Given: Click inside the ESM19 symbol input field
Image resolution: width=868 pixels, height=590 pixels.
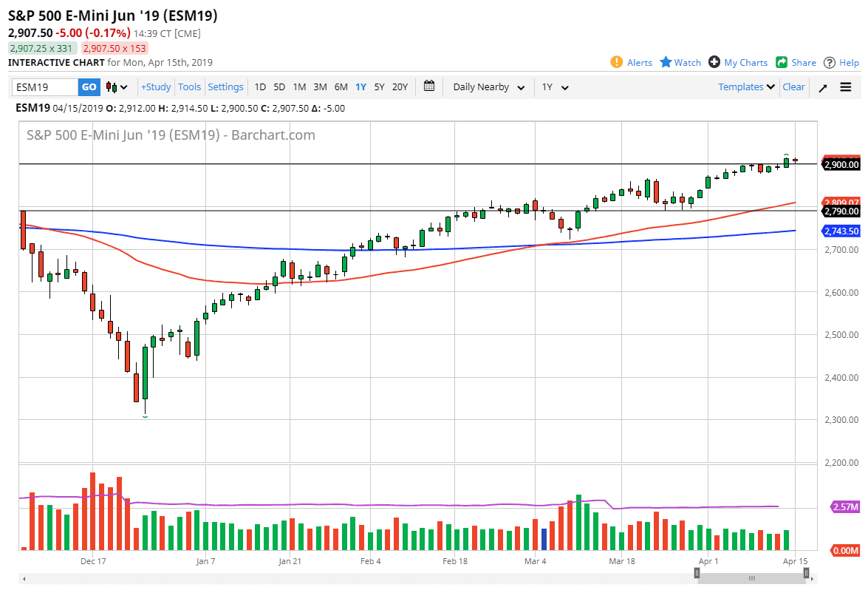Looking at the screenshot, I should (x=44, y=87).
